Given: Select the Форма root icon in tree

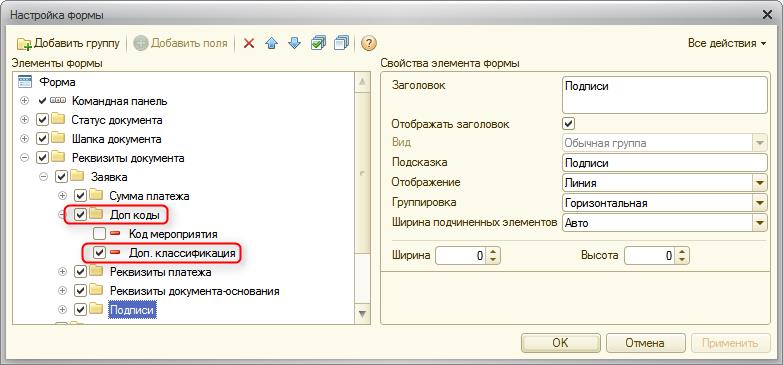Looking at the screenshot, I should pyautogui.click(x=24, y=82).
